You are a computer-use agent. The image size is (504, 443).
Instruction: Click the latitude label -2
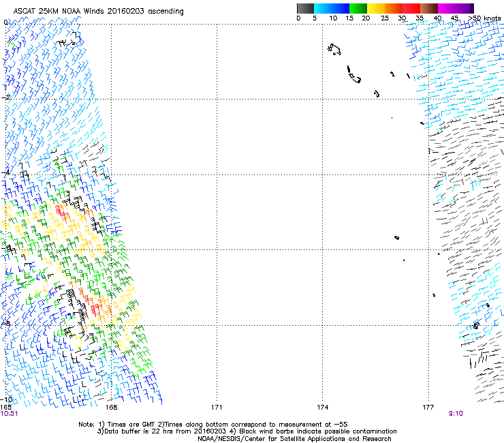point(5,97)
